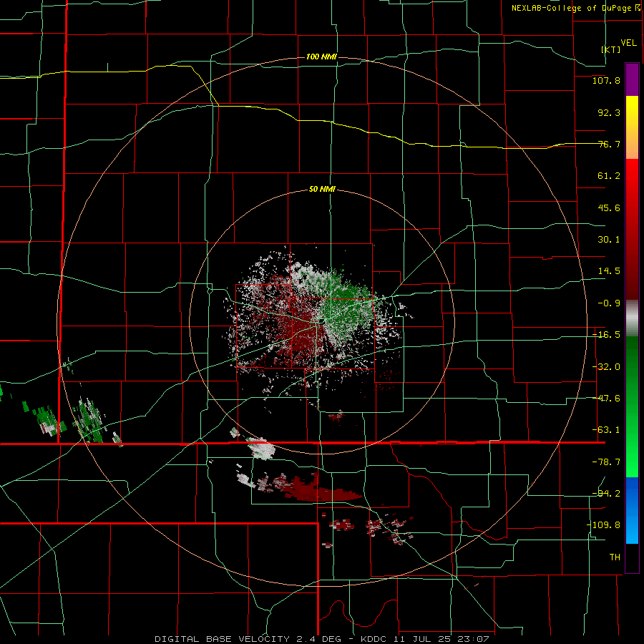Click the -47.6 velocity scale value
The image size is (644, 644).
[606, 399]
